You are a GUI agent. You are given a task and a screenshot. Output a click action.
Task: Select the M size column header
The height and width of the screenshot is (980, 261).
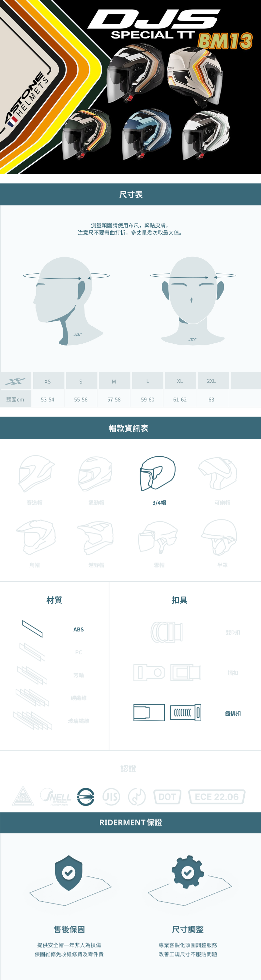(114, 381)
